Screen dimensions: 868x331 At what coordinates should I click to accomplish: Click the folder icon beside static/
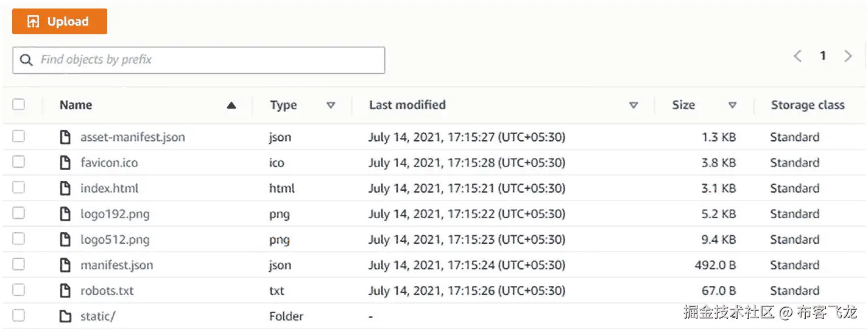pos(65,316)
